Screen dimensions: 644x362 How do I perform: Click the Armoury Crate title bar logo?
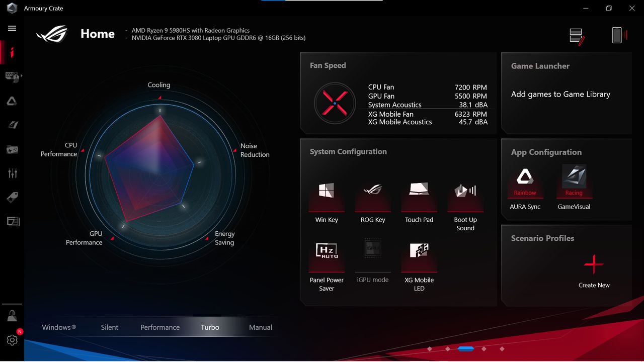pyautogui.click(x=12, y=9)
